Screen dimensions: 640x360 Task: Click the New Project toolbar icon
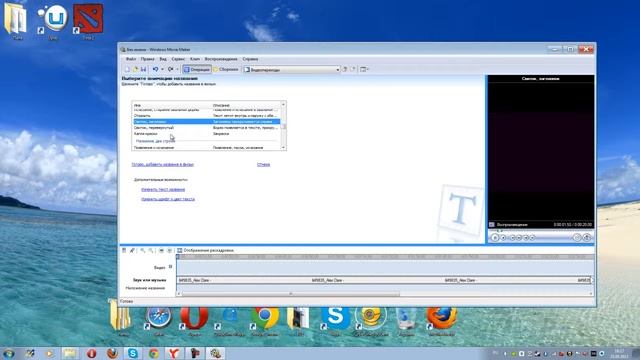click(127, 69)
